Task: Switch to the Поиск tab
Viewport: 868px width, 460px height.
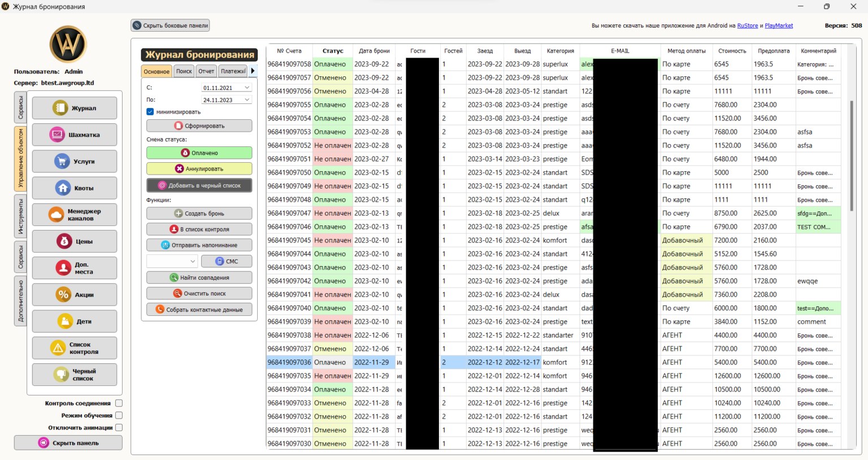Action: coord(184,71)
